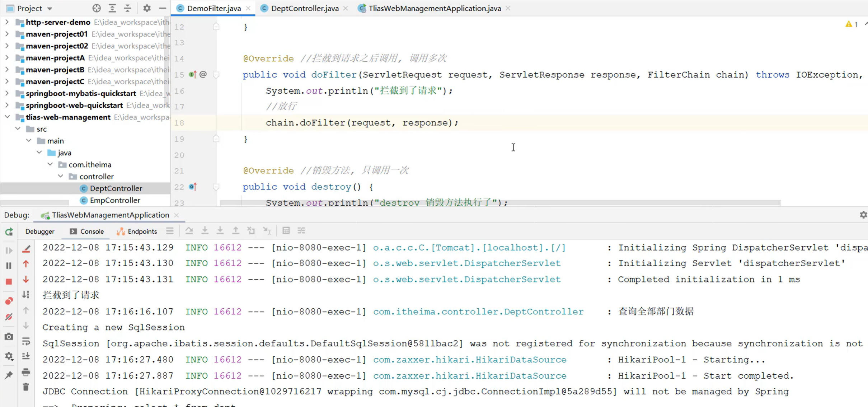Toggle soft-wrap for console output
This screenshot has width=868, height=407.
tap(26, 341)
